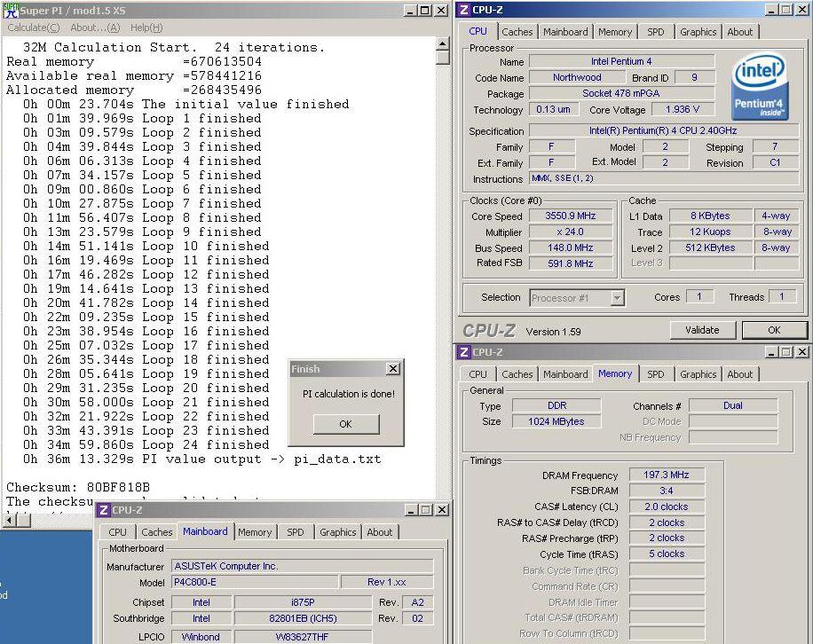Click the FSB:DRAM ratio value 3:4
The image size is (813, 644).
[x=667, y=491]
